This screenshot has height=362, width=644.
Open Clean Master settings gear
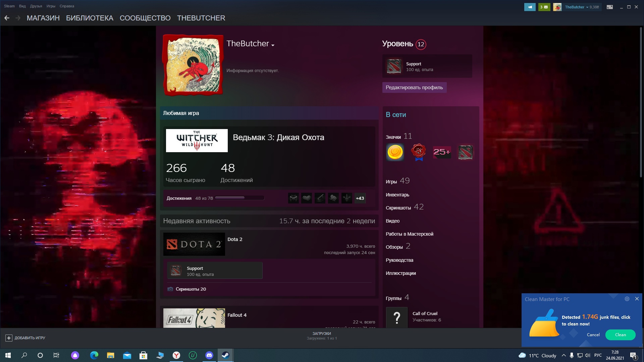(627, 299)
